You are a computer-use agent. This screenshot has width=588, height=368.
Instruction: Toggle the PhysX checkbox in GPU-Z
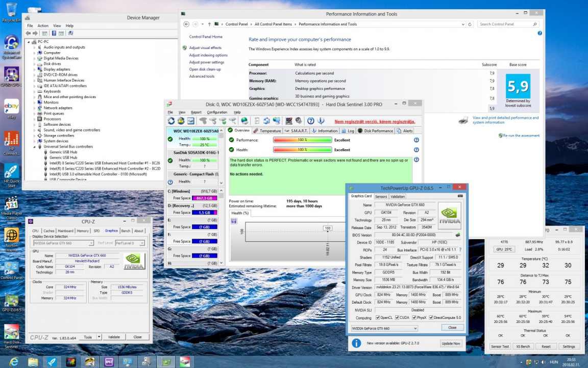pos(414,318)
